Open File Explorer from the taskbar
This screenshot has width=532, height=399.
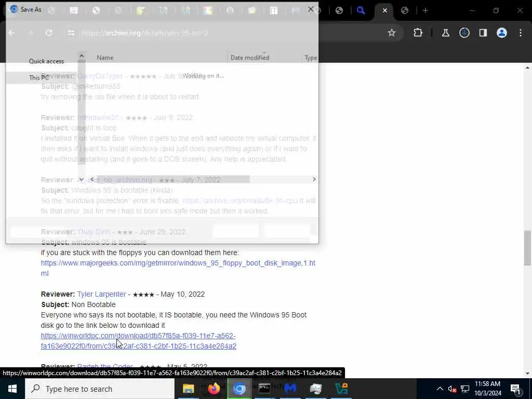(188, 389)
